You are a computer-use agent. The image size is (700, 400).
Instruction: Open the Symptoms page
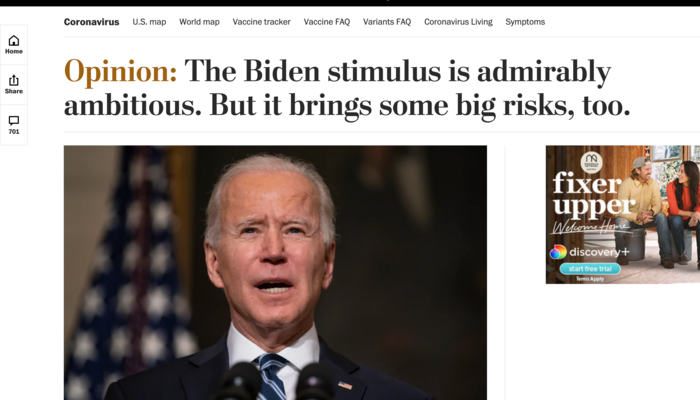[525, 22]
